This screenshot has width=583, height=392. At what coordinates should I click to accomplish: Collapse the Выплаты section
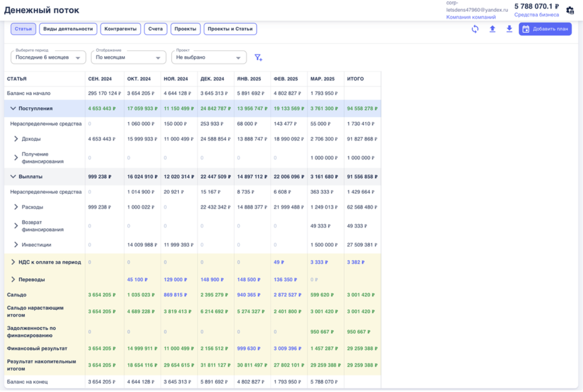(13, 177)
